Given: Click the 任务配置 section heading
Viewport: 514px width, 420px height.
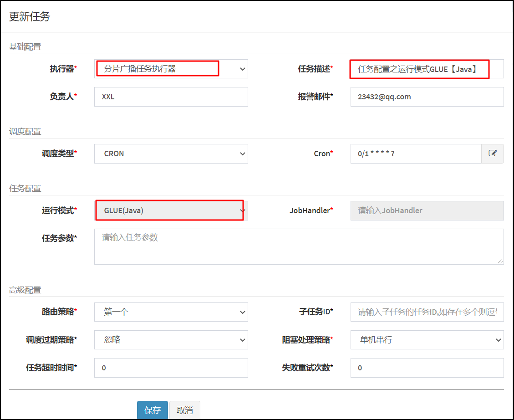Looking at the screenshot, I should click(x=25, y=189).
